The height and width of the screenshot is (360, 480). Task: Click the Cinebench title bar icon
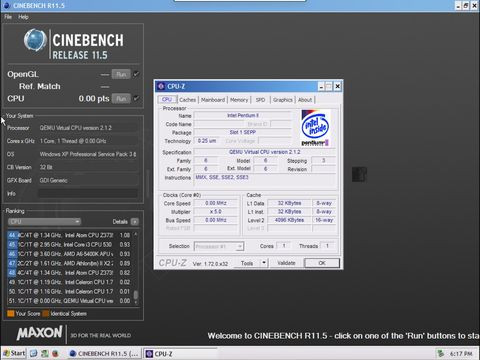pyautogui.click(x=7, y=5)
